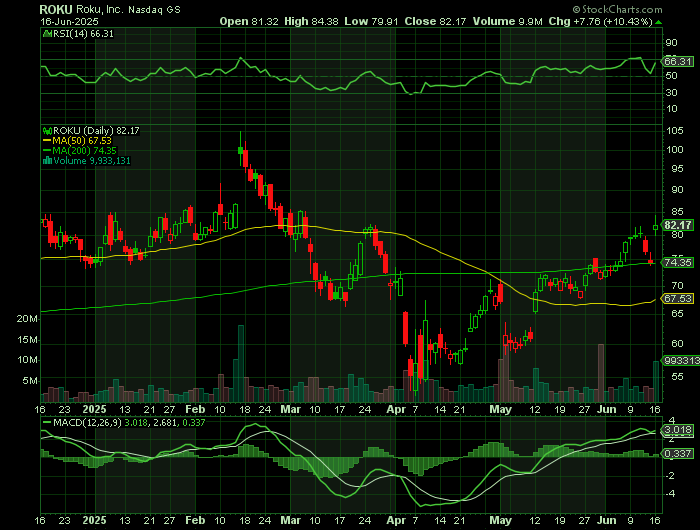700x530 pixels.
Task: Click the RSI(14) 66.31 indicator label
Action: [x=83, y=34]
